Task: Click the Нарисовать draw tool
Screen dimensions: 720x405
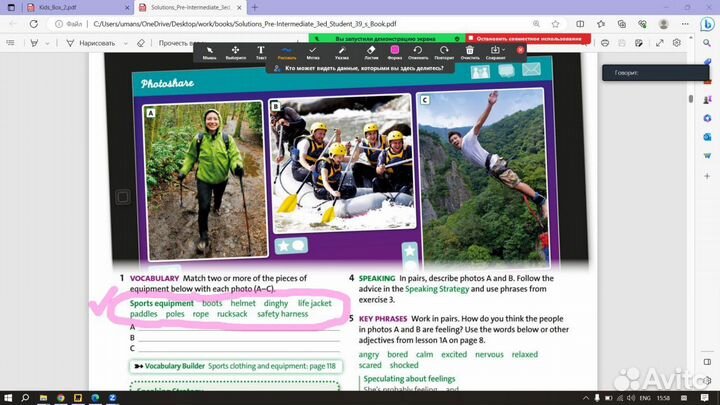Action: [90, 43]
